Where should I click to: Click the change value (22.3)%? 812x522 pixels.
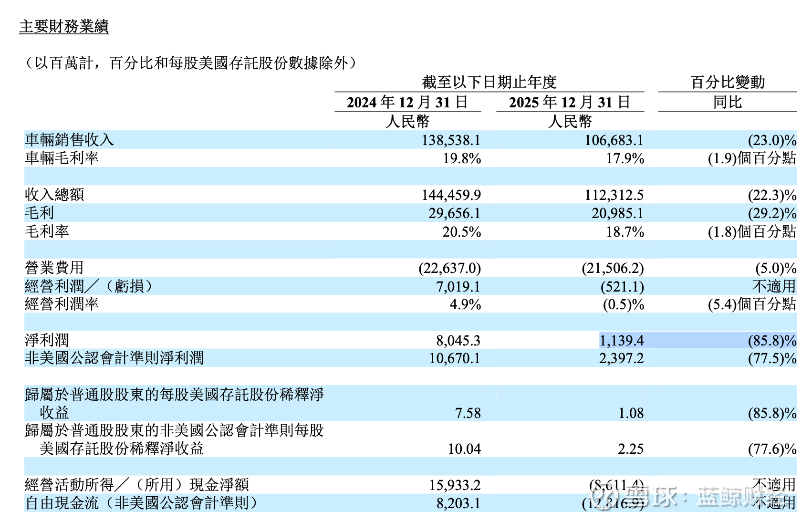click(772, 195)
